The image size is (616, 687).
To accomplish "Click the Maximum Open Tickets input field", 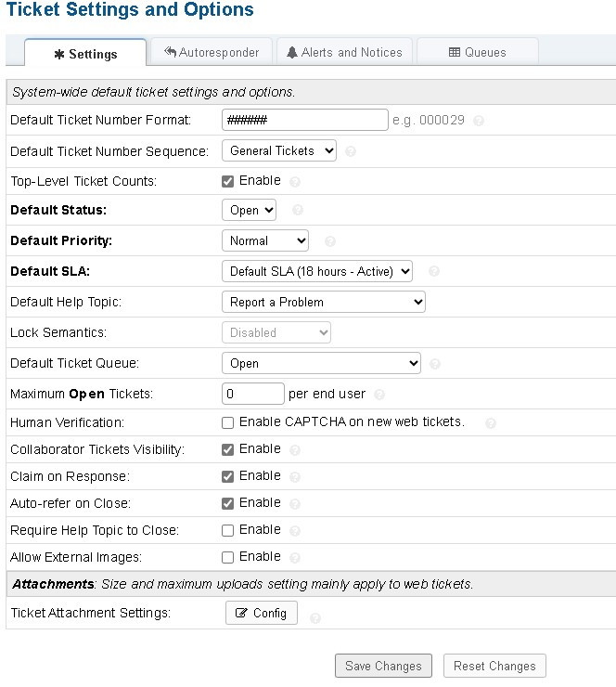I will coord(252,394).
